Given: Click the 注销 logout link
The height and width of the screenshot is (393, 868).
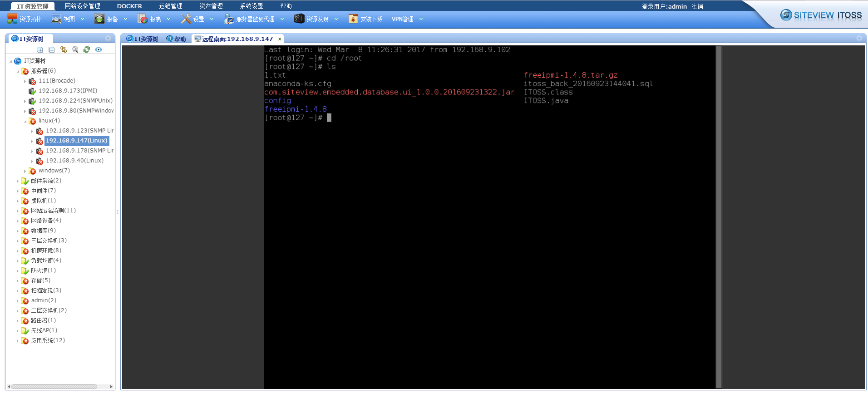Looking at the screenshot, I should coord(697,6).
